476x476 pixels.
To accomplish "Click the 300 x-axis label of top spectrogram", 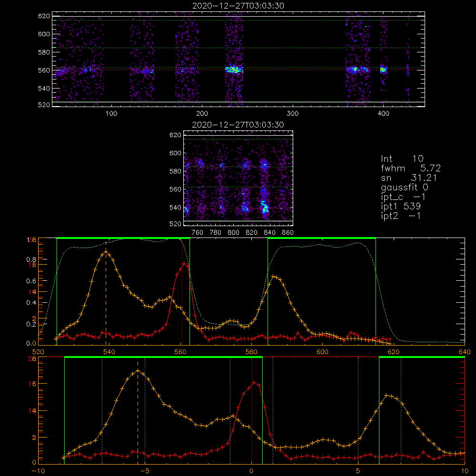I will point(293,114).
